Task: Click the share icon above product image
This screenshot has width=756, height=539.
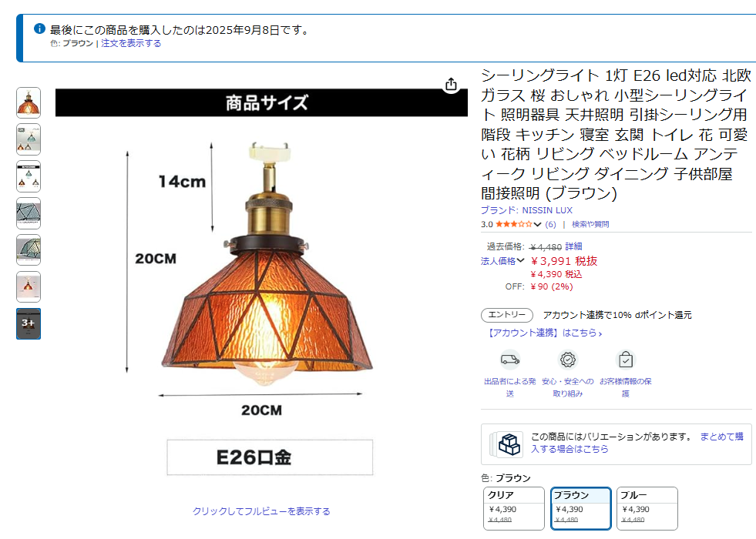Action: tap(451, 85)
